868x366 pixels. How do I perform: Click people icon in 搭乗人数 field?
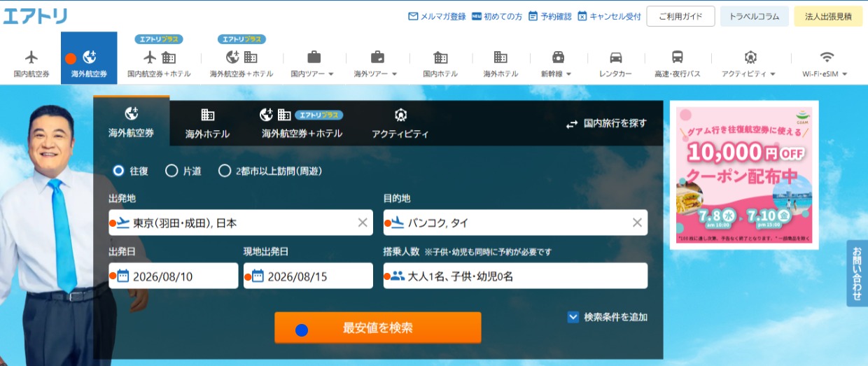tap(398, 276)
